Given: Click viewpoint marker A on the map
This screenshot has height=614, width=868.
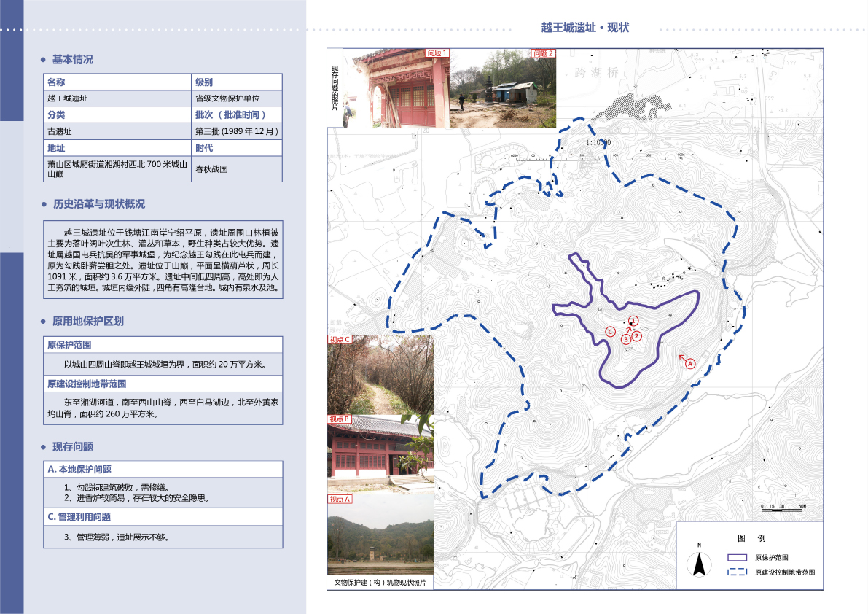Looking at the screenshot, I should click(691, 362).
